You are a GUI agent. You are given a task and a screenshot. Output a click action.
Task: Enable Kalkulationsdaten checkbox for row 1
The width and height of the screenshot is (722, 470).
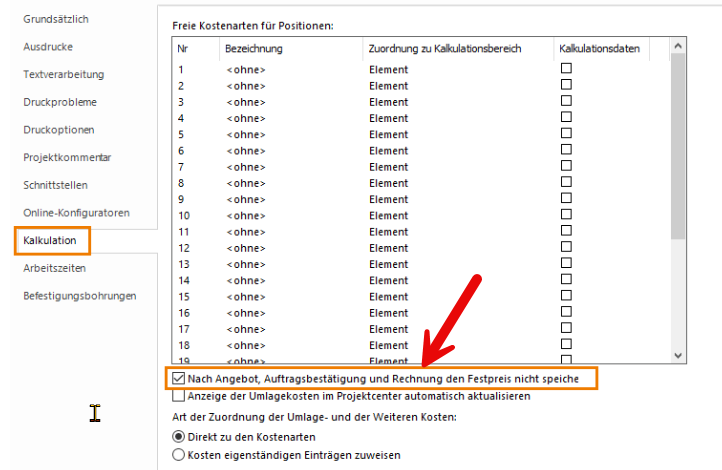[566, 69]
